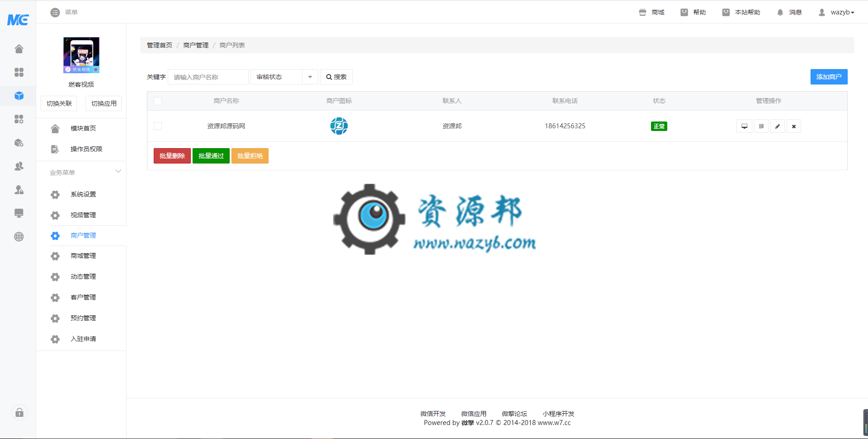Toggle the 菜单 collapse icon
The width and height of the screenshot is (868, 439).
pyautogui.click(x=55, y=13)
